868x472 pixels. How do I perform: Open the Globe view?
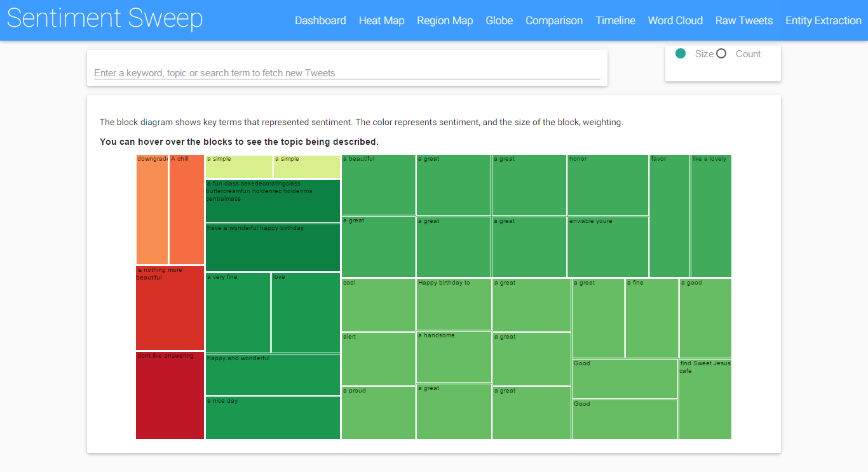point(499,20)
